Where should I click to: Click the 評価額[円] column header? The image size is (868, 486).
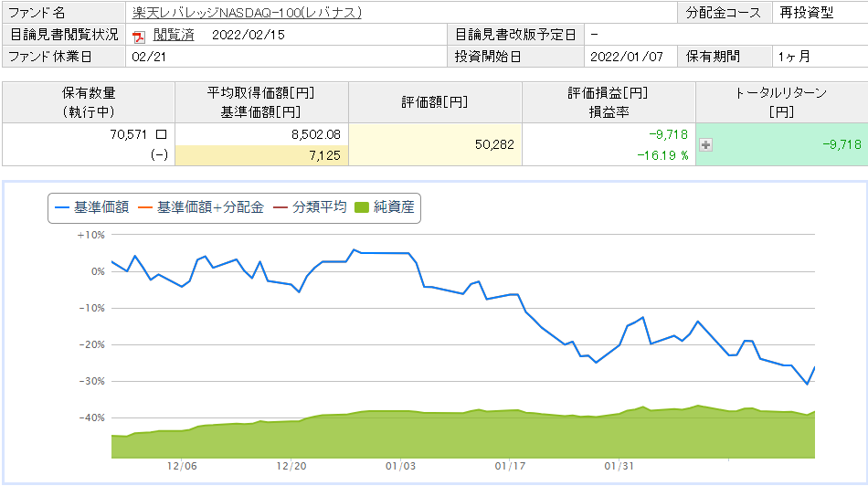coord(435,102)
